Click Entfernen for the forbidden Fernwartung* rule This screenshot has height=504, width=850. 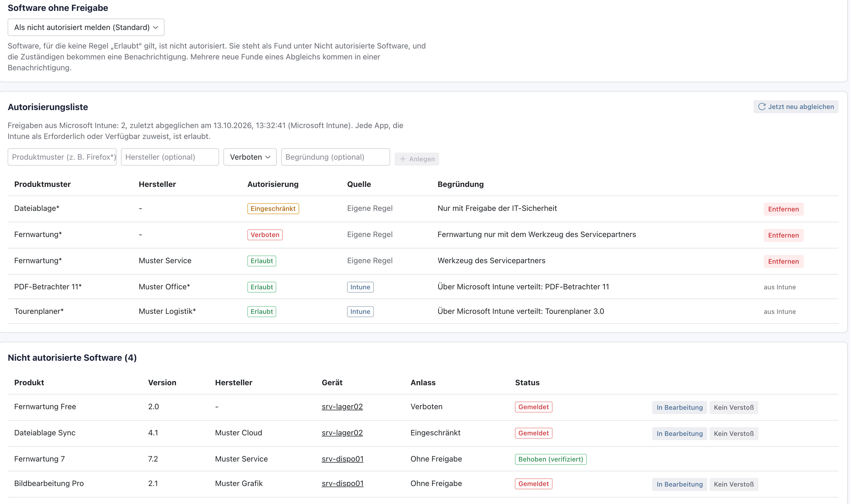(x=784, y=235)
